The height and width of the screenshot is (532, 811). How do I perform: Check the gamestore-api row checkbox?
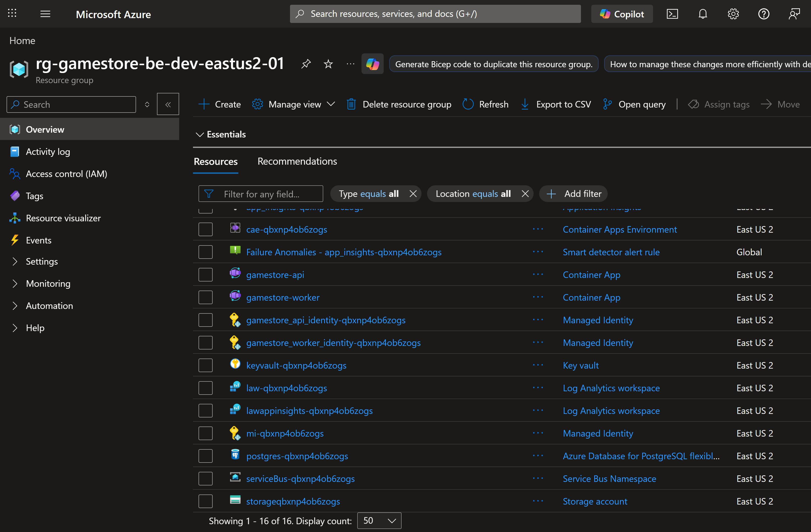(x=206, y=274)
